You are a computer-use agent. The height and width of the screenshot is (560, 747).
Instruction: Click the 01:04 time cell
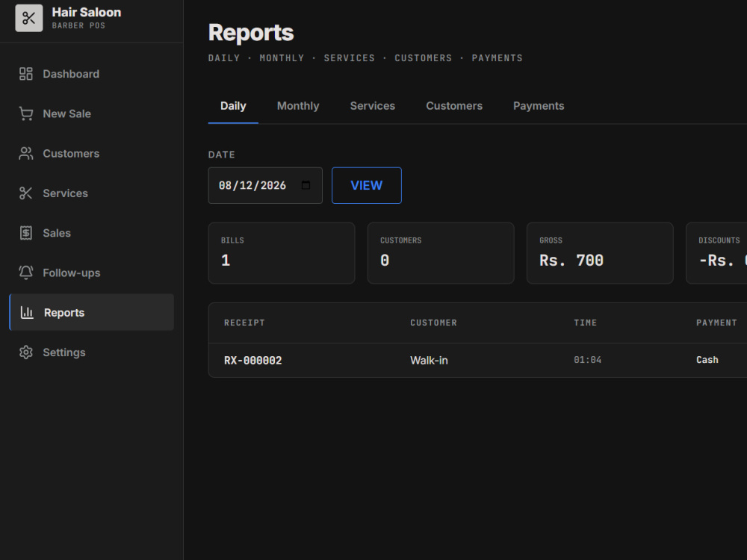tap(587, 360)
